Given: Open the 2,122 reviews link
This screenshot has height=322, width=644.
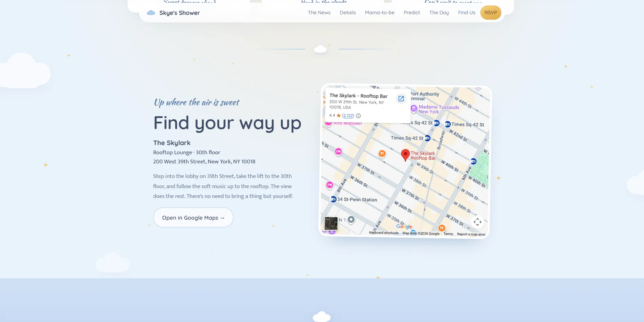Looking at the screenshot, I should [348, 116].
